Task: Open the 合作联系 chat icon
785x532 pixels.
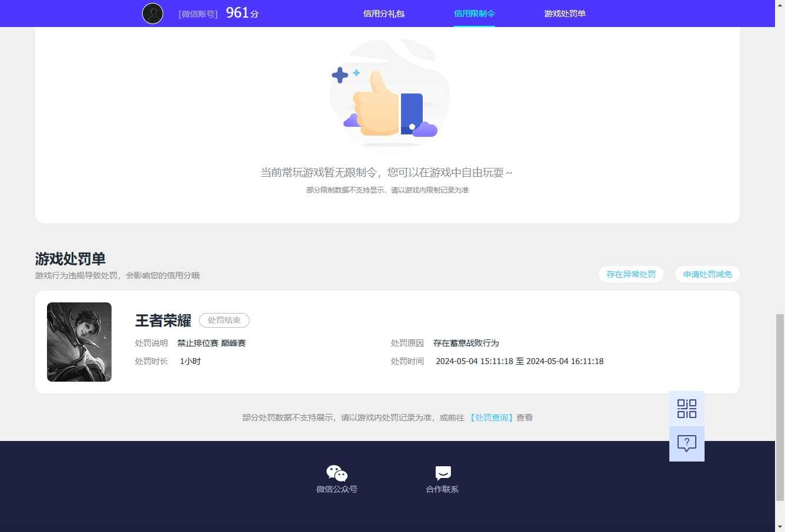Action: tap(443, 473)
